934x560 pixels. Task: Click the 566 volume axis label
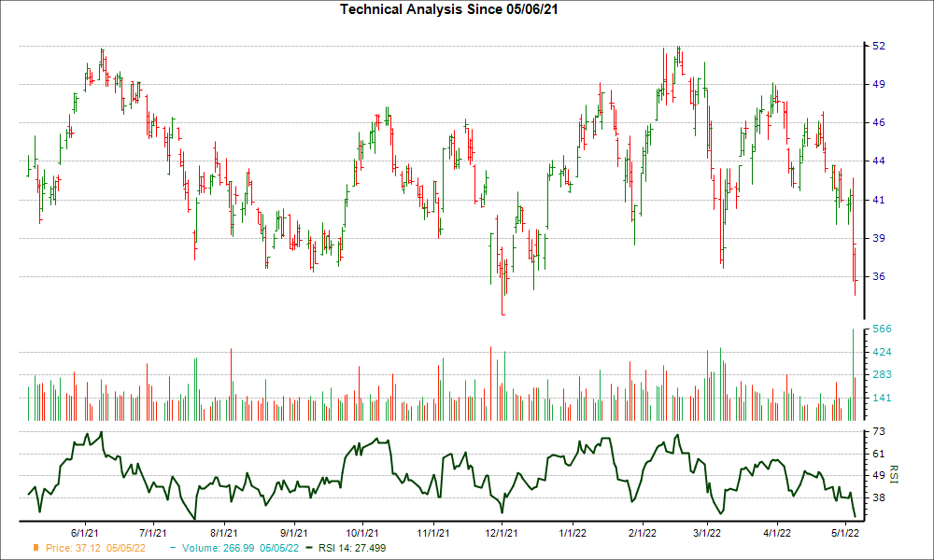click(883, 329)
